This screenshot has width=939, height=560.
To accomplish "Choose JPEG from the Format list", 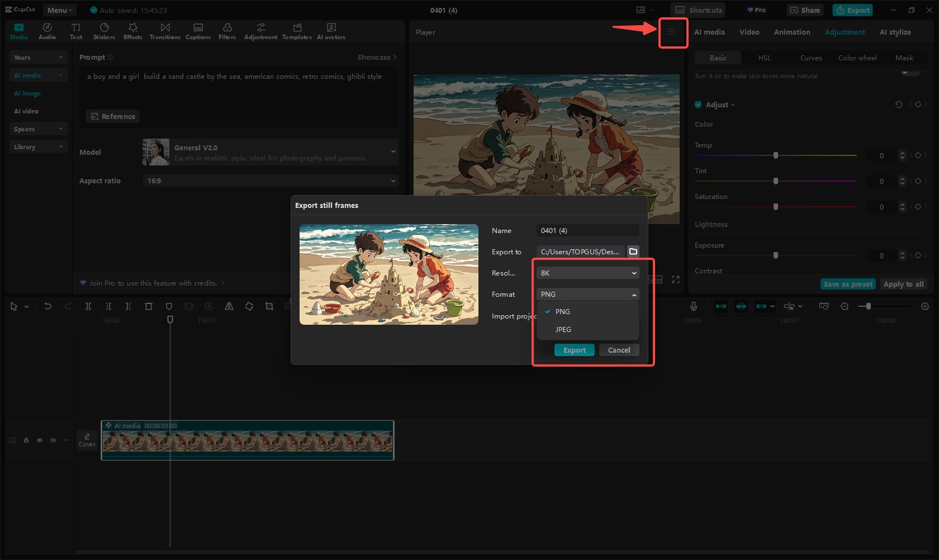I will click(x=563, y=330).
